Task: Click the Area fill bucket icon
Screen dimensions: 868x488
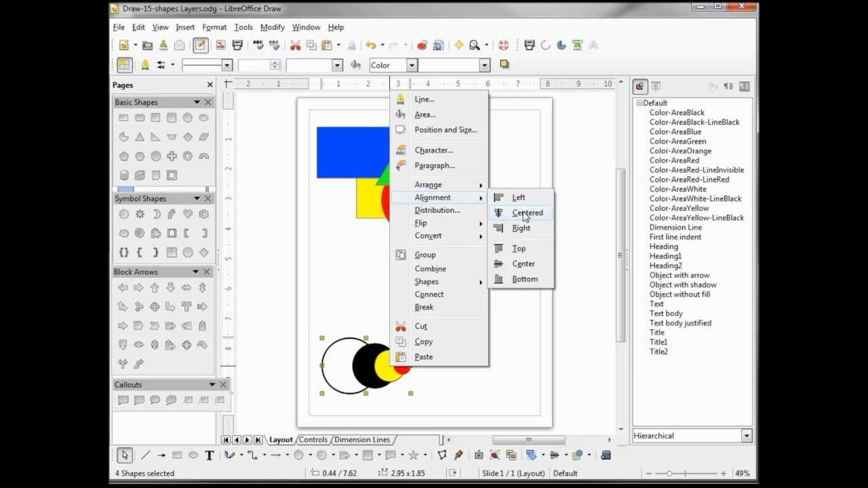Action: [x=355, y=65]
